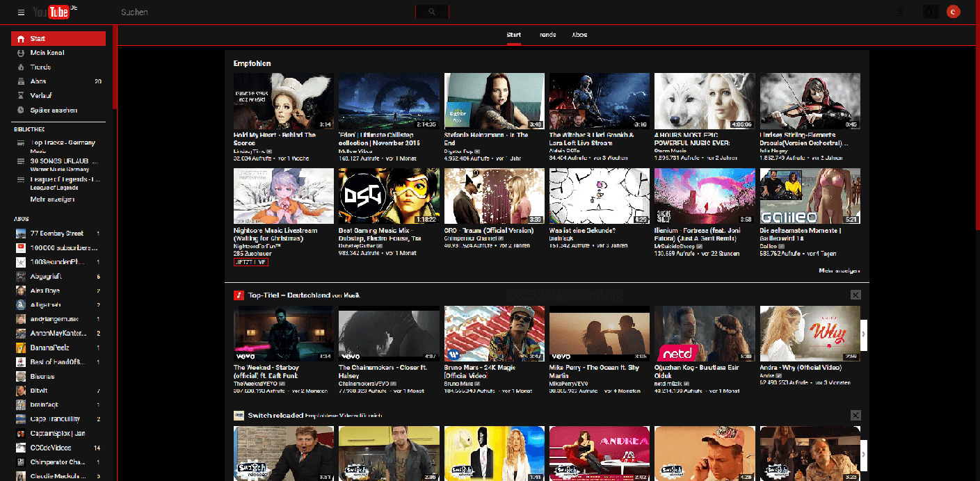Click playlist icon beside 30 SONGS URLAUB
Screen dimensions: 980x481
click(x=21, y=161)
